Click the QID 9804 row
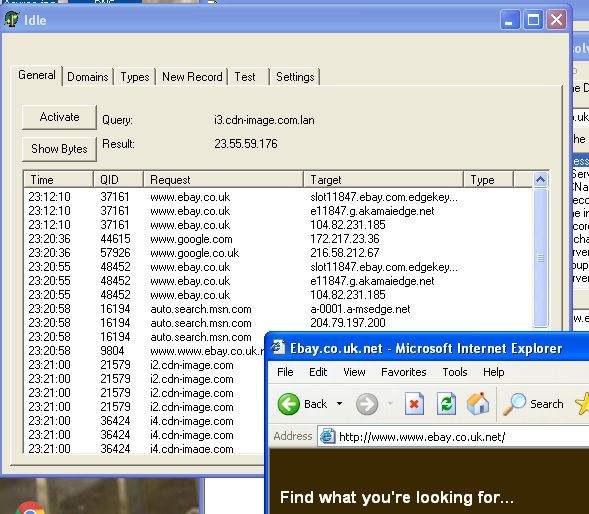 [145, 351]
